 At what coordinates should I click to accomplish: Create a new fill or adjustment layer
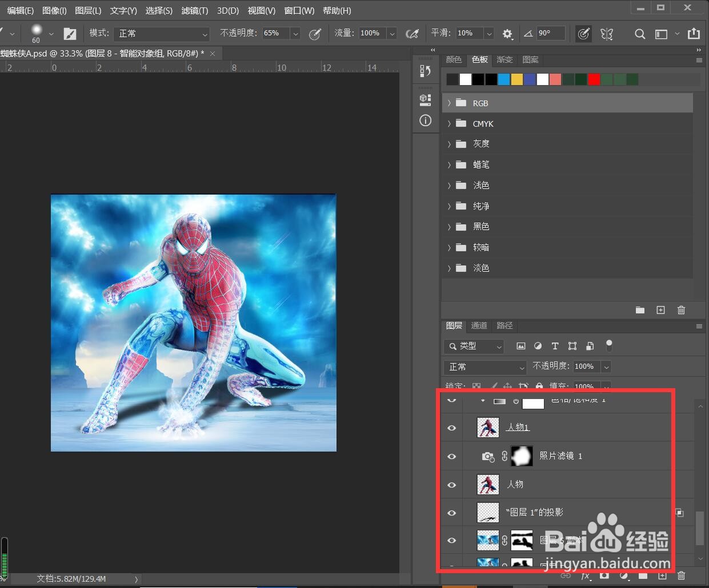point(624,576)
